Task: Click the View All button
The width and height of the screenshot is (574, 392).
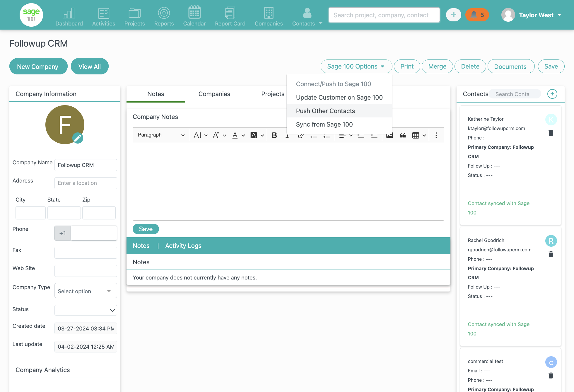Action: point(90,67)
